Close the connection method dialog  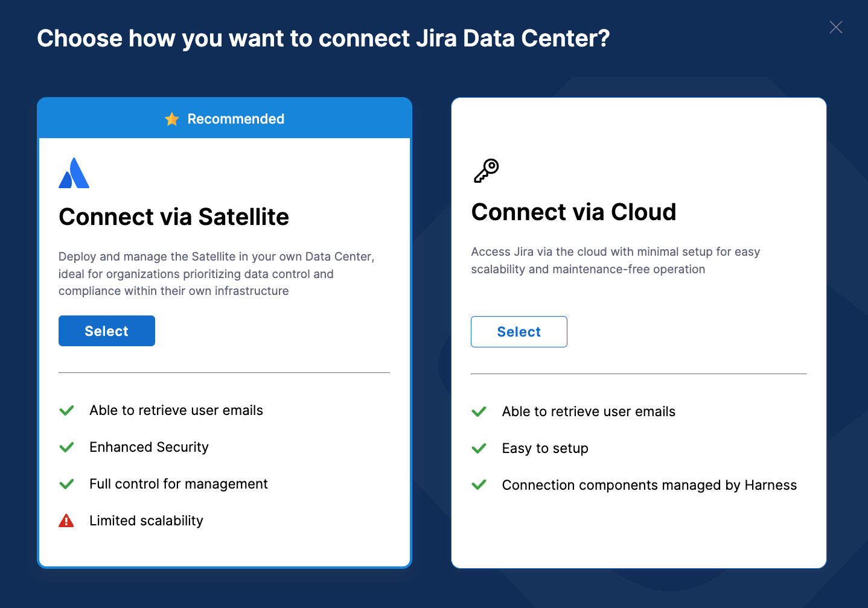[836, 27]
